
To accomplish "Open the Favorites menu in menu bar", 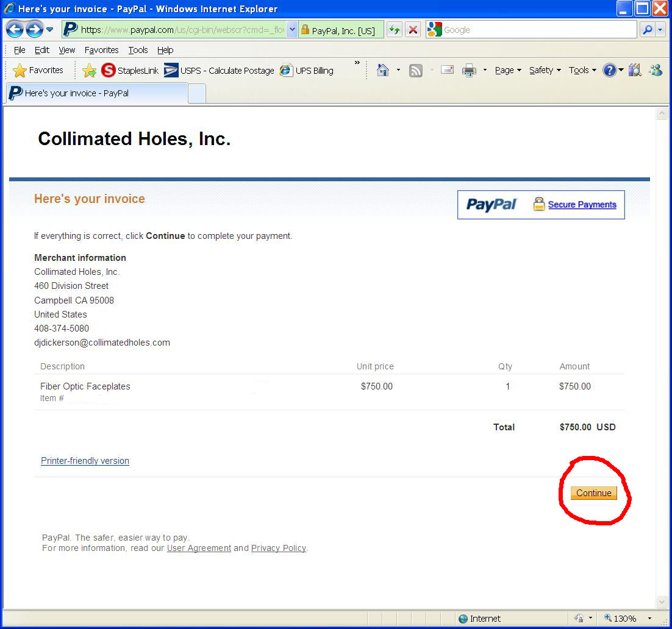I will 102,50.
